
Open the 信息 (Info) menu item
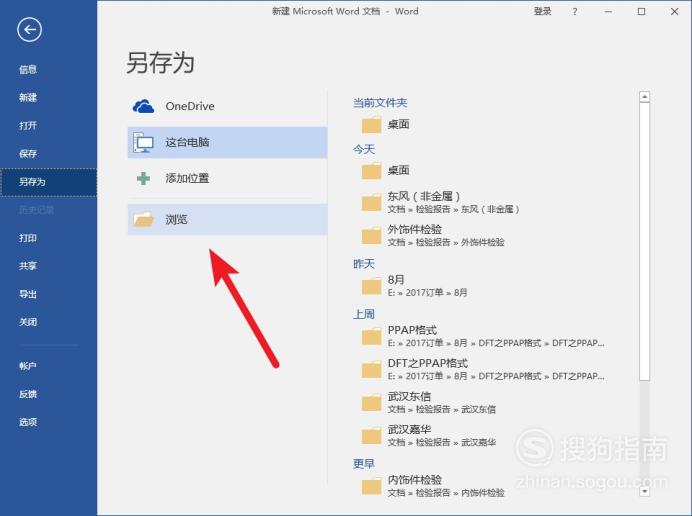(28, 69)
